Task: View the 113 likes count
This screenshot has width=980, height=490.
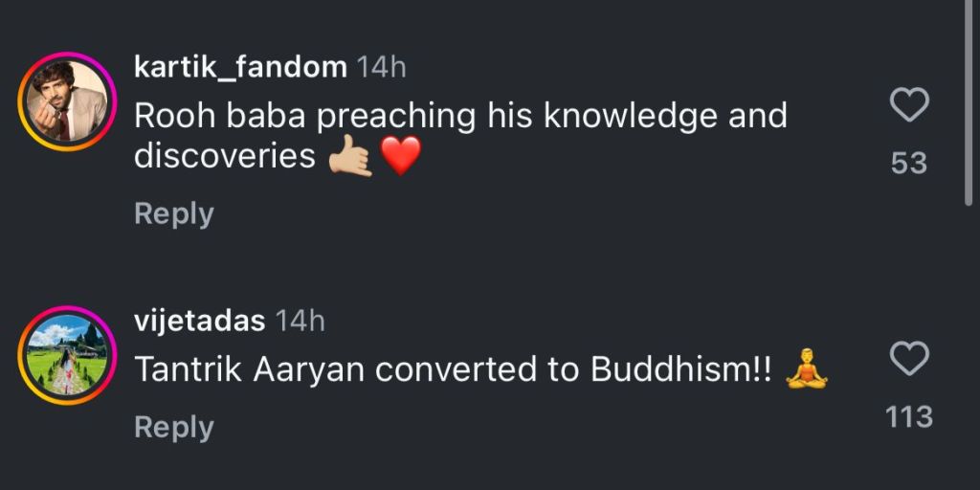Action: (x=909, y=417)
